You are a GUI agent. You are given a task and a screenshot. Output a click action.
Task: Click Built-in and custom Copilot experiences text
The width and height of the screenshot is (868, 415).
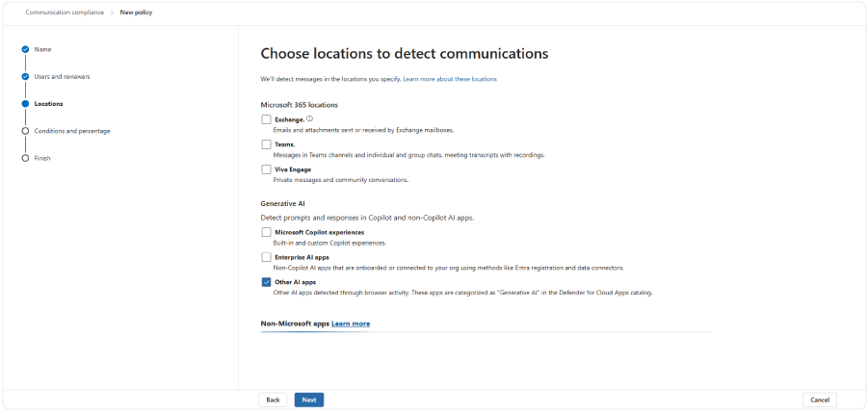click(329, 243)
